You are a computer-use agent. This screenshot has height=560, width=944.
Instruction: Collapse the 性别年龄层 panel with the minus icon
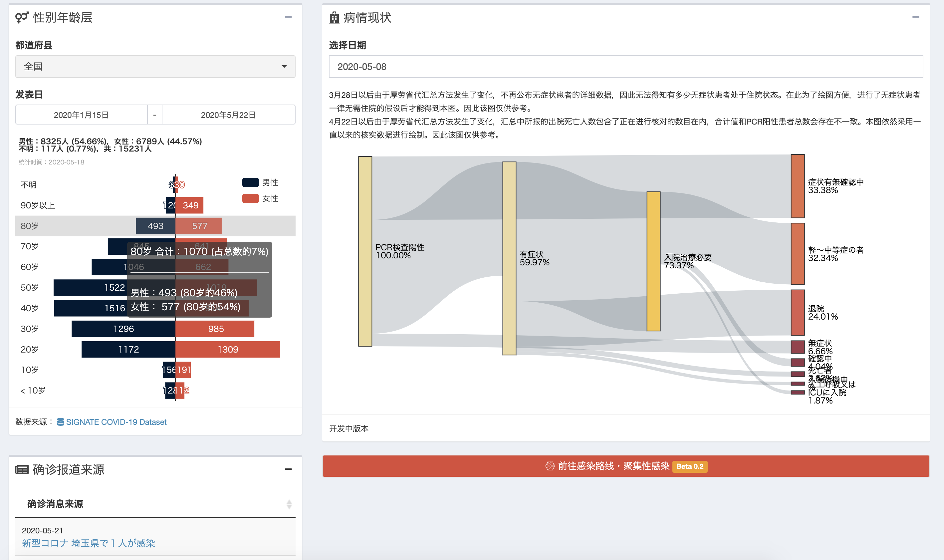[x=288, y=17]
